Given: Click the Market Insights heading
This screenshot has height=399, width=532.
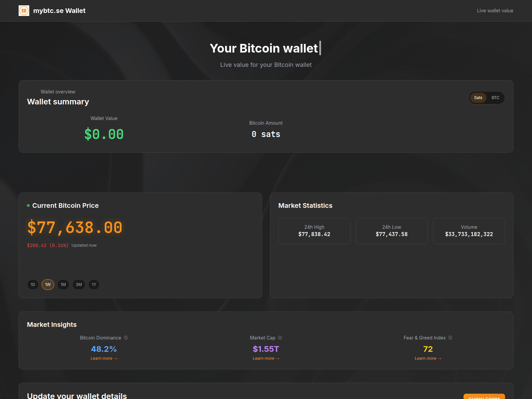Looking at the screenshot, I should [52, 325].
